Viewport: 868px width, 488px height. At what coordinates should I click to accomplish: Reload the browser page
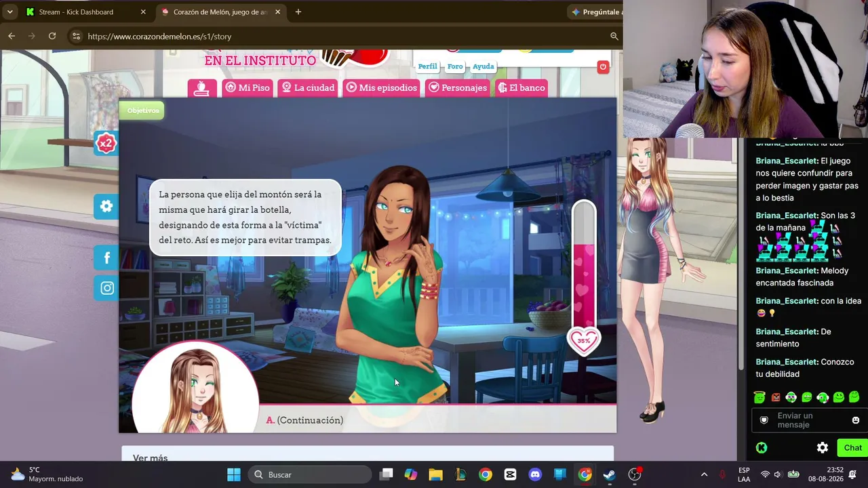click(x=52, y=36)
